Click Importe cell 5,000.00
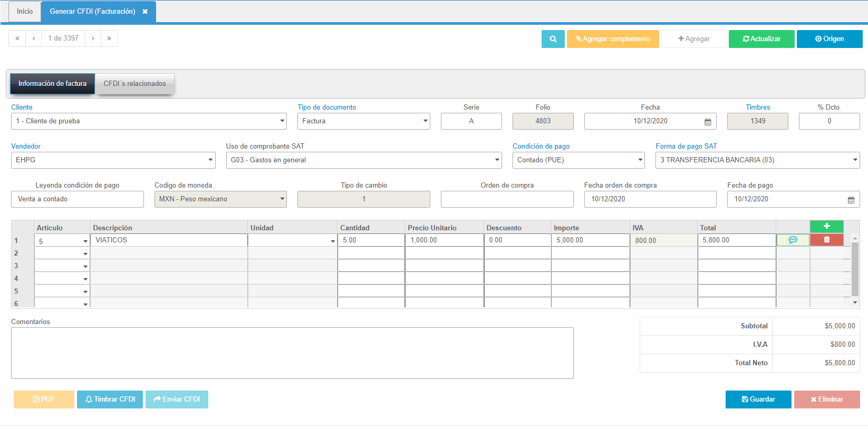The image size is (868, 429). coord(591,240)
